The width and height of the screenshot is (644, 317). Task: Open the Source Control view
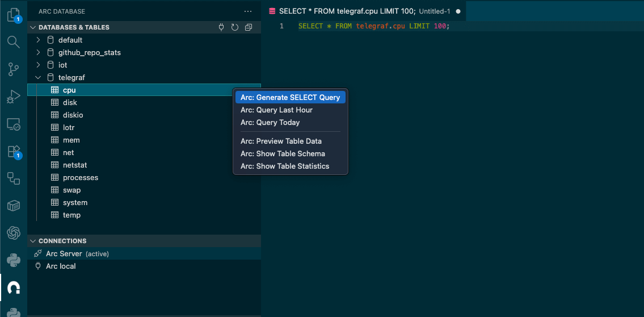(14, 69)
